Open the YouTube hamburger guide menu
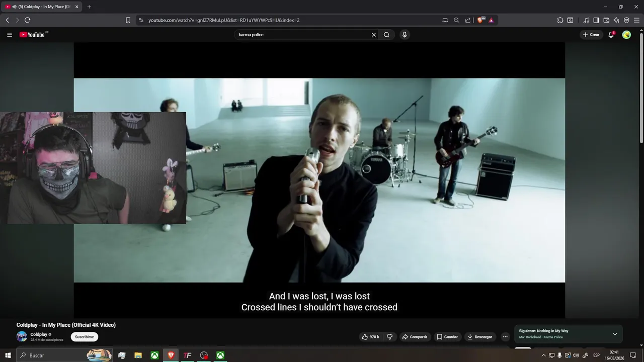This screenshot has width=644, height=362. [9, 35]
